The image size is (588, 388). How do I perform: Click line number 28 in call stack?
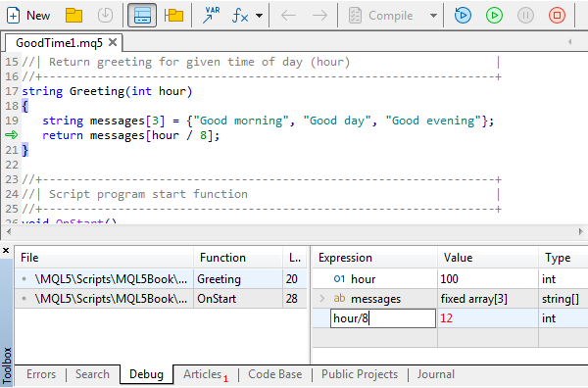pyautogui.click(x=292, y=299)
